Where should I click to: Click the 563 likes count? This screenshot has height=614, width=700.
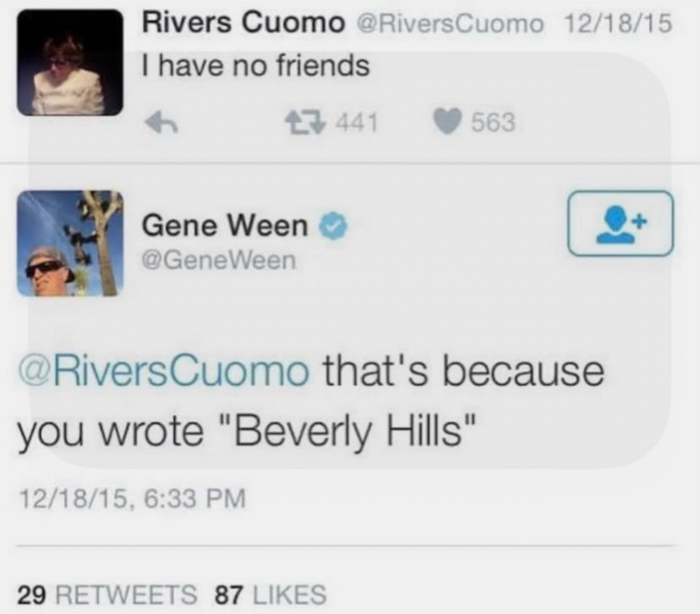pyautogui.click(x=493, y=123)
